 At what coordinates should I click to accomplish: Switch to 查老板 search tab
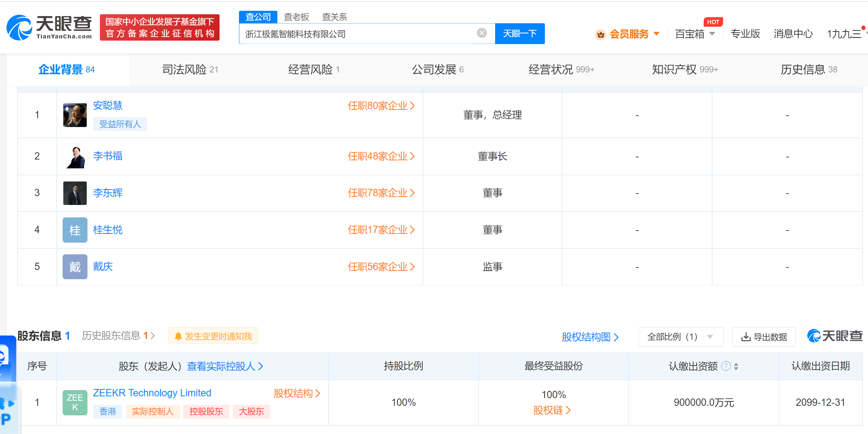point(296,17)
